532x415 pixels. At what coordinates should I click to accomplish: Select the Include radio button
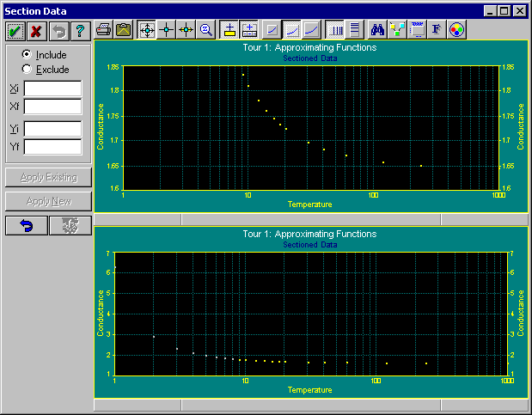27,55
